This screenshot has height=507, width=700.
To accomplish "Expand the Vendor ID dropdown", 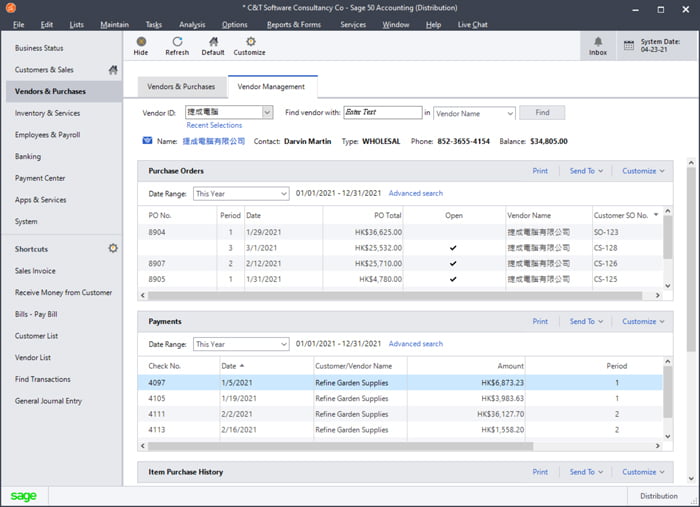I will pos(267,112).
